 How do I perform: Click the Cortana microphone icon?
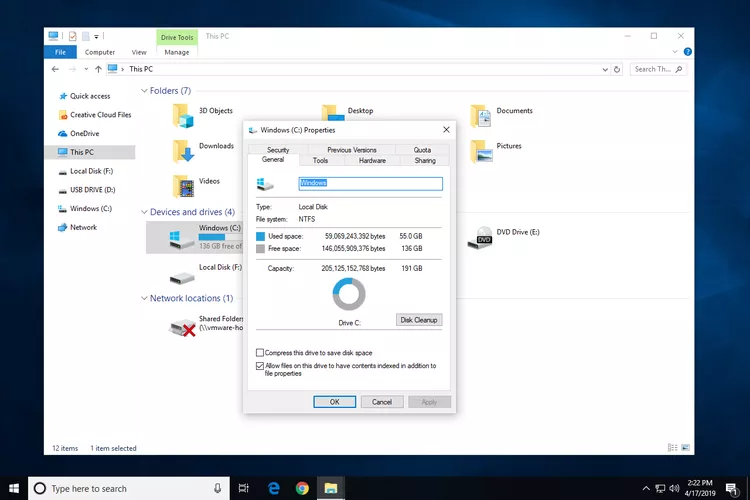click(x=217, y=488)
